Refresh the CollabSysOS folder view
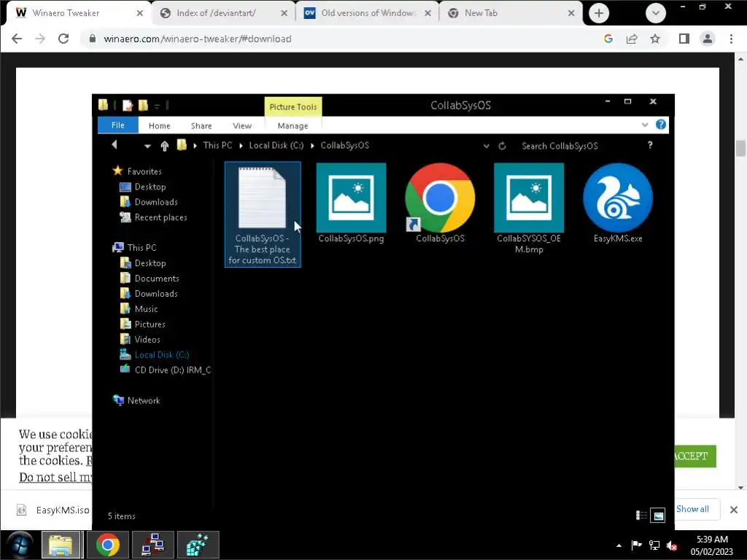 (x=502, y=146)
